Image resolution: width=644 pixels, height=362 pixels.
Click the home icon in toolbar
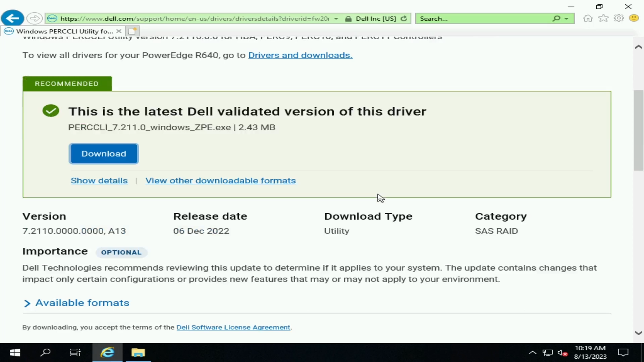coord(588,18)
